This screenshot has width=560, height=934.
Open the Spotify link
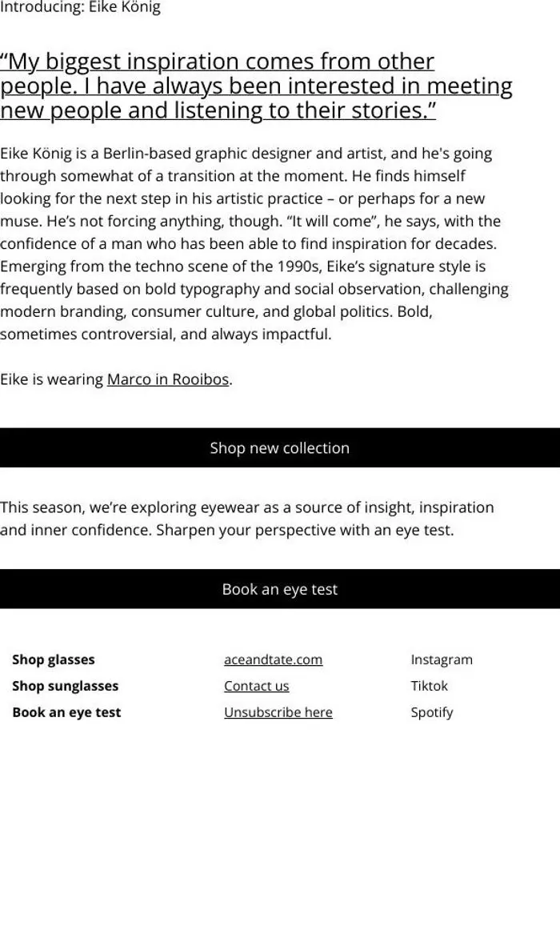click(432, 712)
